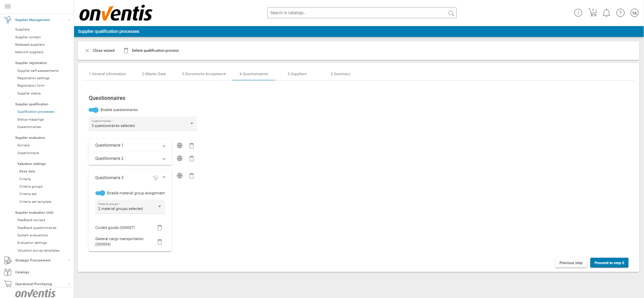Delete Questionnaire 2 using its trash icon

191,158
